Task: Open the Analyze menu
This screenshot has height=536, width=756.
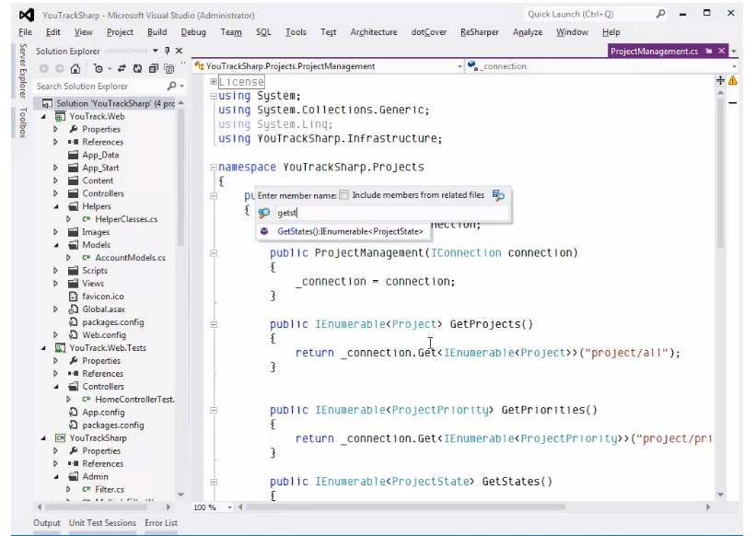Action: click(528, 32)
